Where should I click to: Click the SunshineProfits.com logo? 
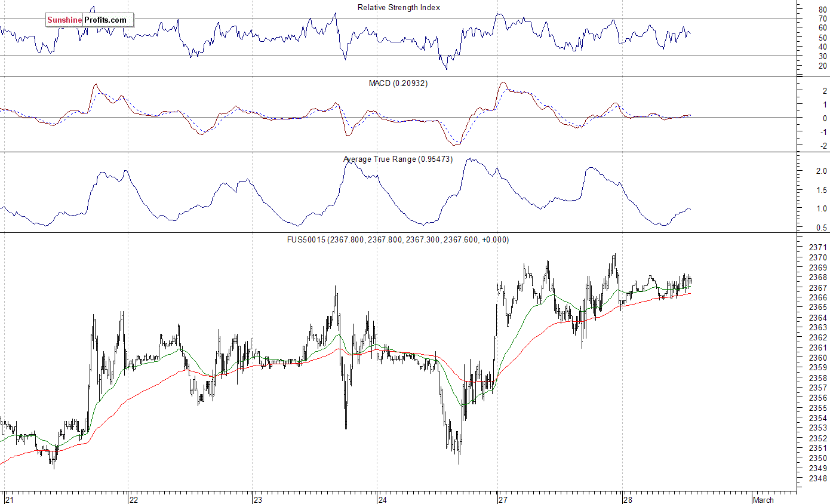pos(90,20)
